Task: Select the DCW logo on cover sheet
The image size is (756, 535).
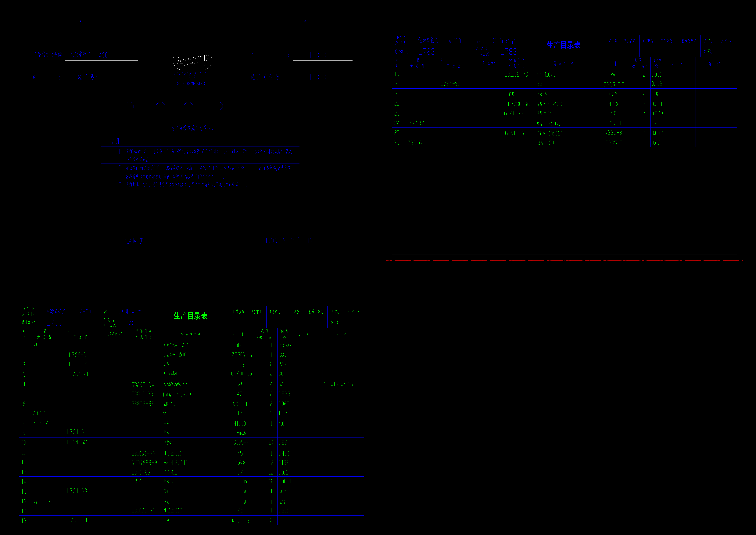Action: pos(192,60)
